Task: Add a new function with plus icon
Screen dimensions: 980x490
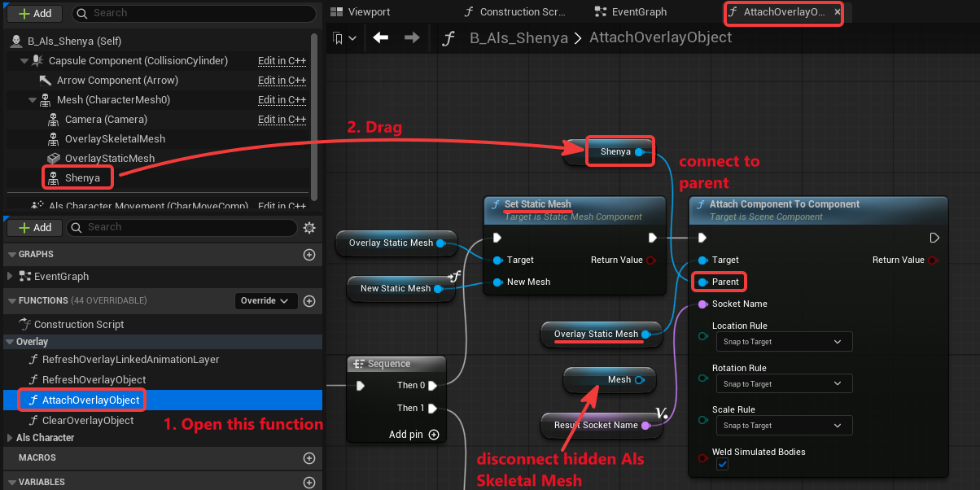Action: click(309, 301)
